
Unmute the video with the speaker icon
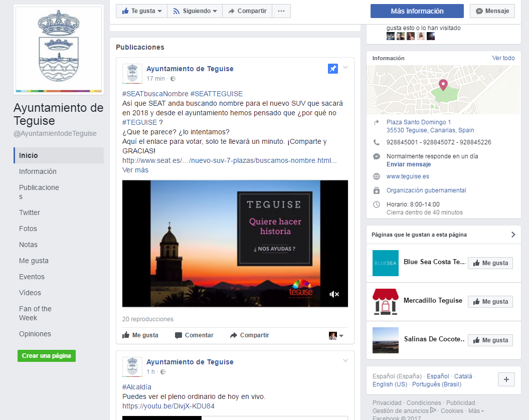coord(334,294)
